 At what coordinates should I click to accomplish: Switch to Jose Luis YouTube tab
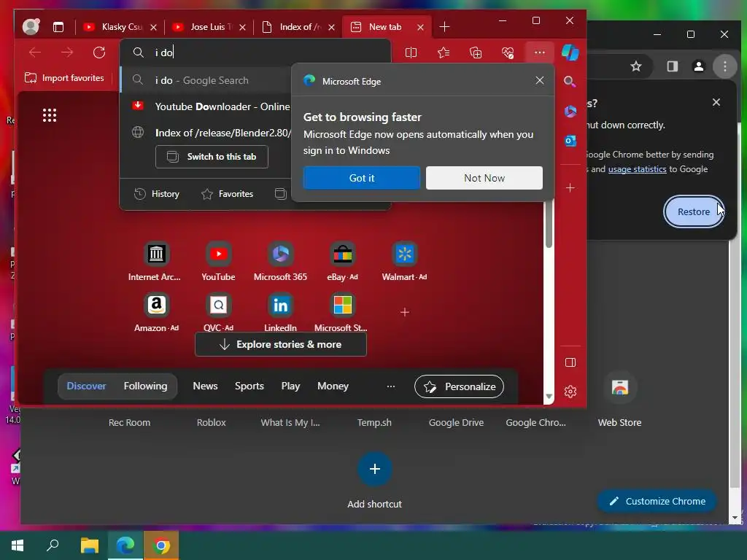click(209, 27)
